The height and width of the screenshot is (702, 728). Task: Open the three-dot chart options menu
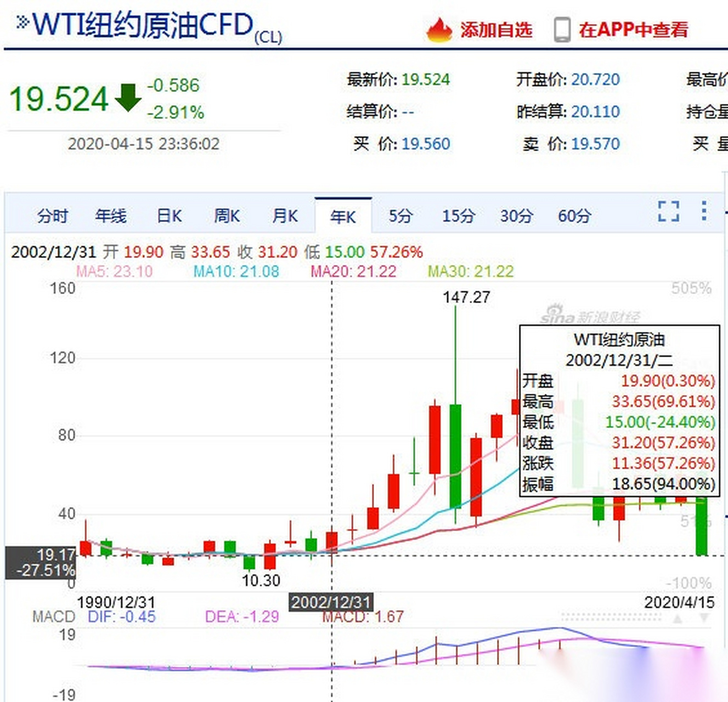704,211
